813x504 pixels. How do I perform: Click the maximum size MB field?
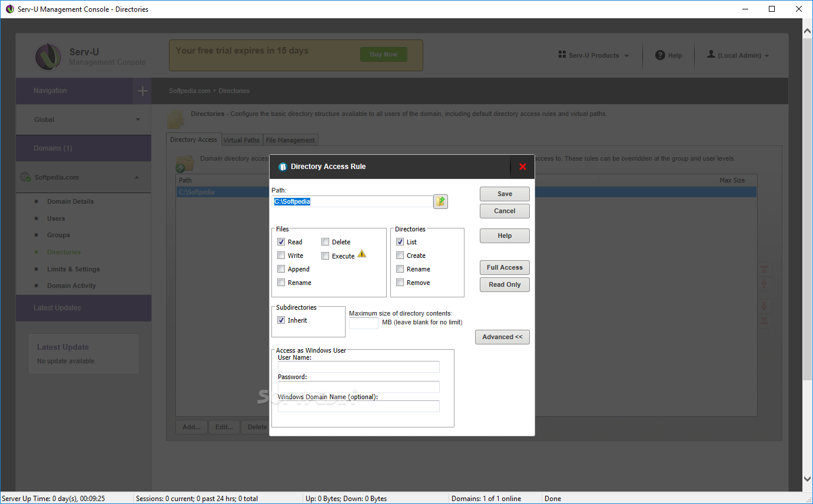point(364,323)
